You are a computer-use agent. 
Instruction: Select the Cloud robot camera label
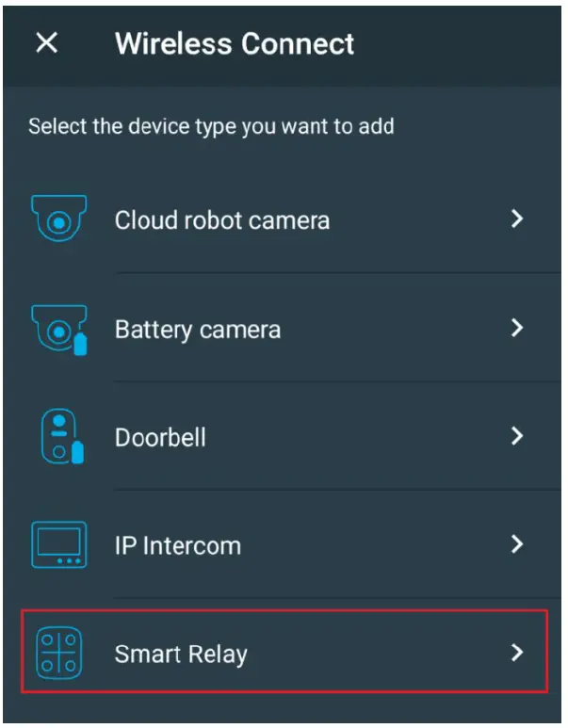pos(222,220)
